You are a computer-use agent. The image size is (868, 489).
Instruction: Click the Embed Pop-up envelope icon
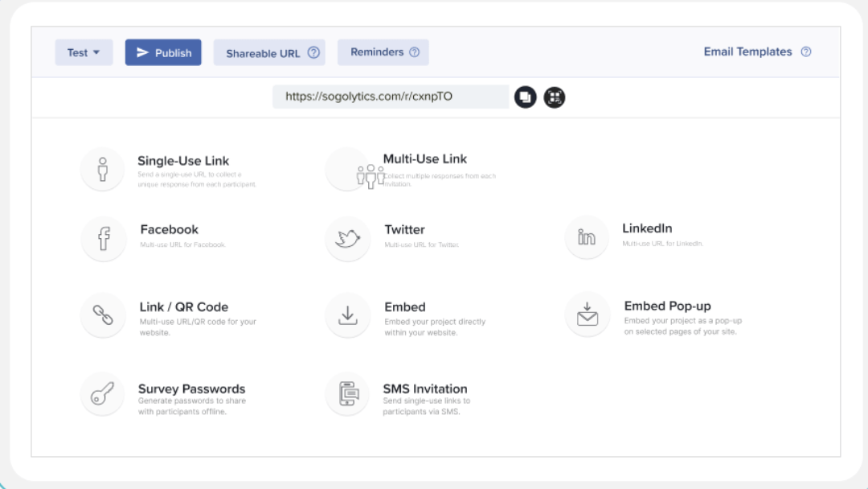[588, 314]
